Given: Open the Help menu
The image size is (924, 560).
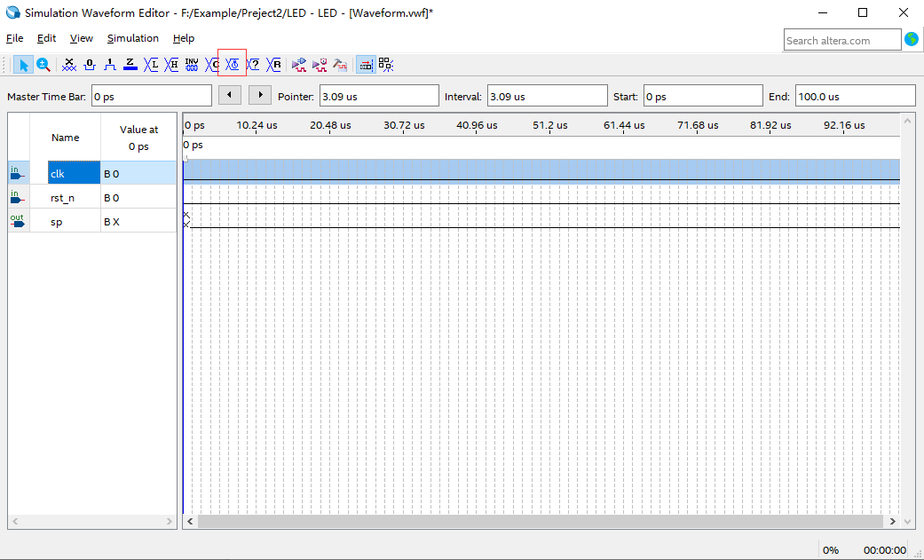Looking at the screenshot, I should click(x=184, y=38).
